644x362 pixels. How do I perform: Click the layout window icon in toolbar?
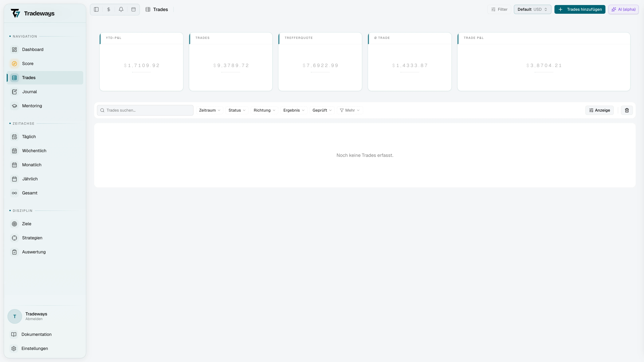133,10
